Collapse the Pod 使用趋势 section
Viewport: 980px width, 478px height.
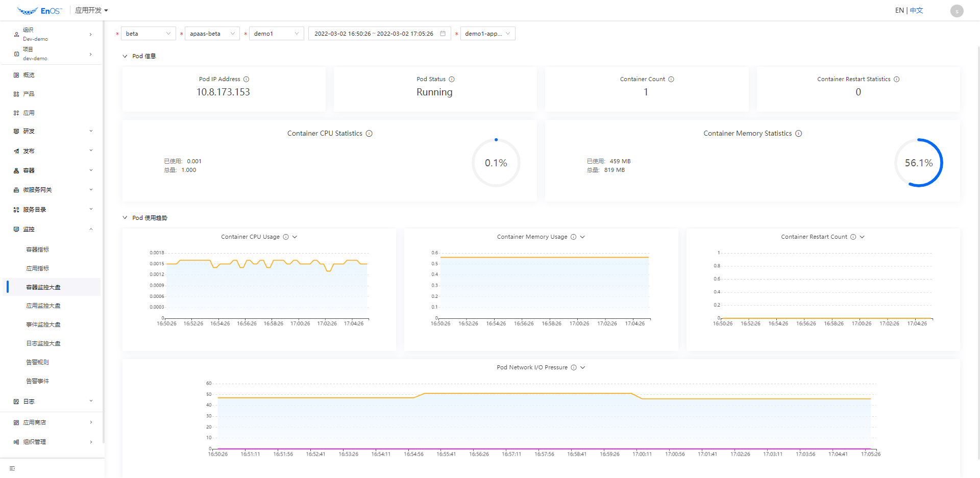click(125, 217)
